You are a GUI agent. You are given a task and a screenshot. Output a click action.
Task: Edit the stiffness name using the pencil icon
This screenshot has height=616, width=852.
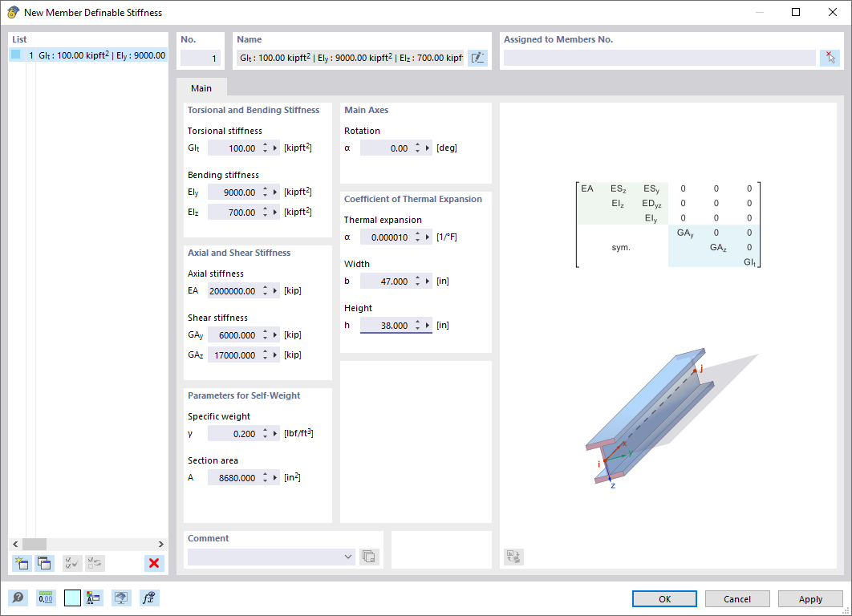477,58
